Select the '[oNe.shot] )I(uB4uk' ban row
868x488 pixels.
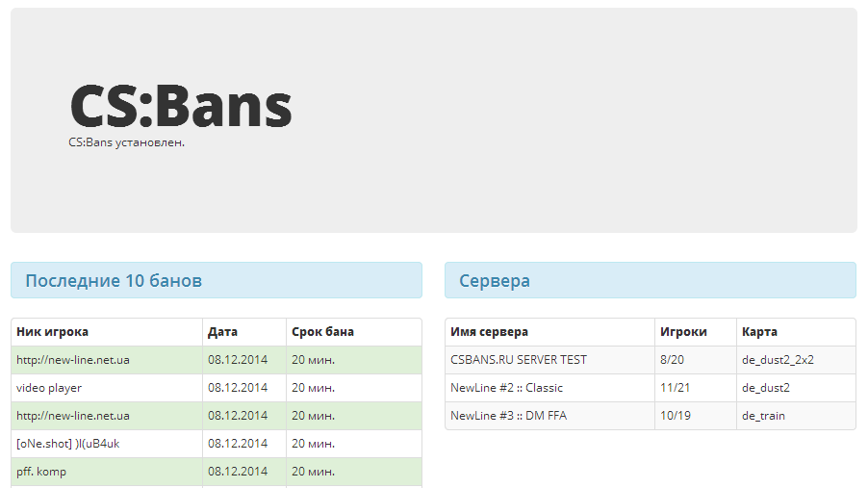(217, 444)
